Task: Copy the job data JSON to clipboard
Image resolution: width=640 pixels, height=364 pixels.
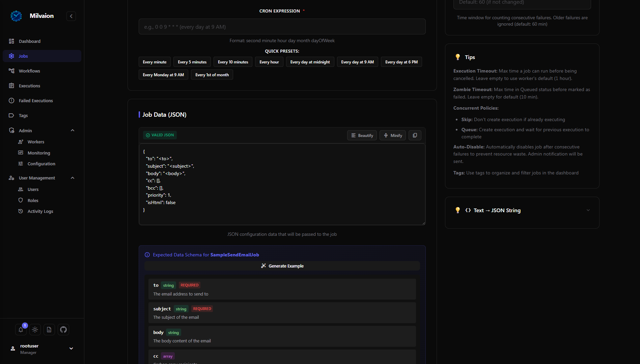Action: pos(415,135)
